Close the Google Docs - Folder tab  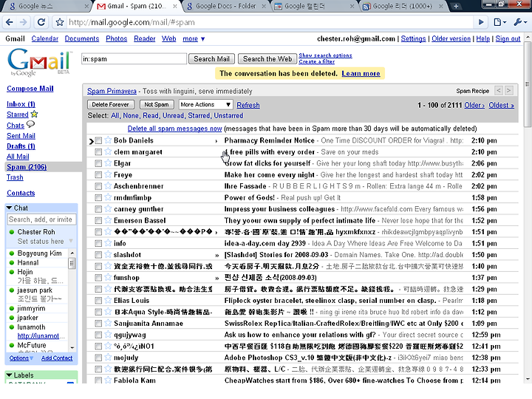[x=264, y=6]
